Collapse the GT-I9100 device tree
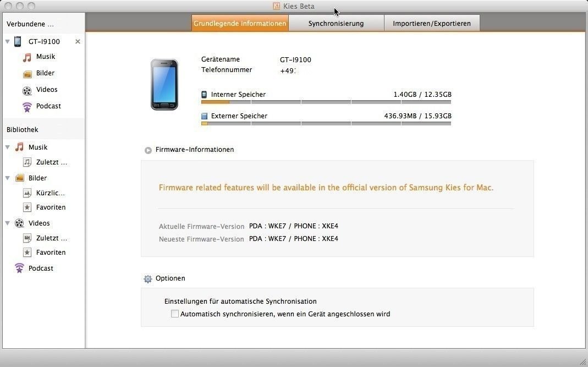Viewport: 588px width, 367px height. pyautogui.click(x=8, y=41)
